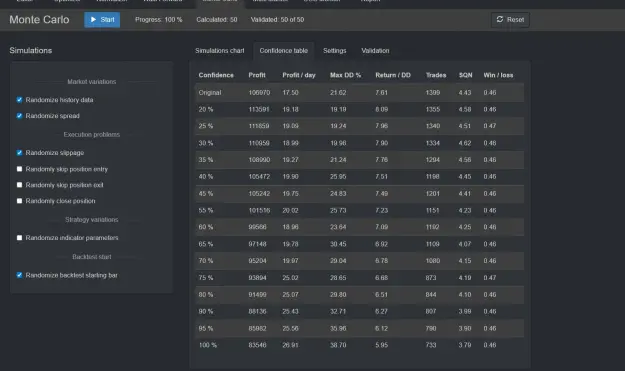Screen dimensions: 625x371
Task: Select the 60 % confidence row label
Action: pos(206,227)
